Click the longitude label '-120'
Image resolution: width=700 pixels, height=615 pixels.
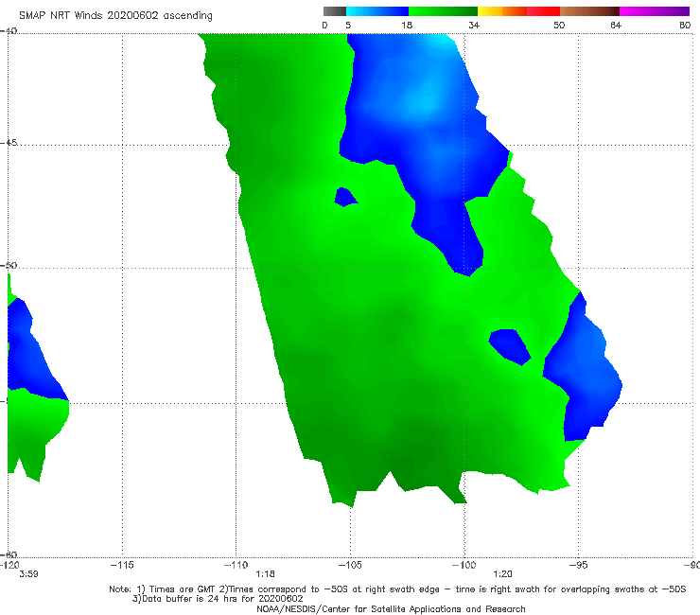[9, 565]
